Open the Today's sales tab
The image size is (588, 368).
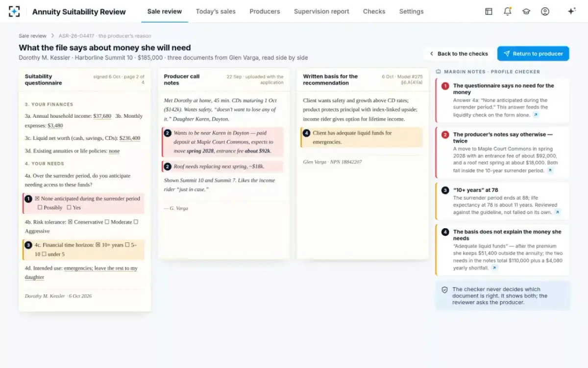(216, 11)
